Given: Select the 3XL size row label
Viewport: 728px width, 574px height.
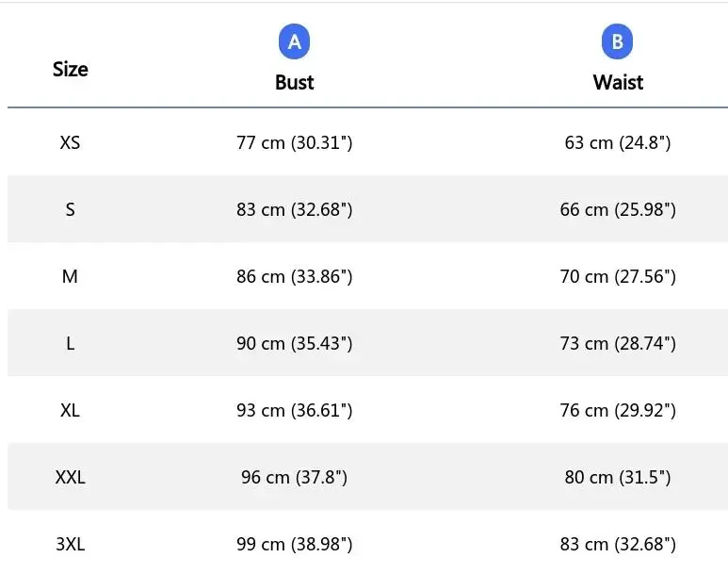Looking at the screenshot, I should click(x=71, y=545).
